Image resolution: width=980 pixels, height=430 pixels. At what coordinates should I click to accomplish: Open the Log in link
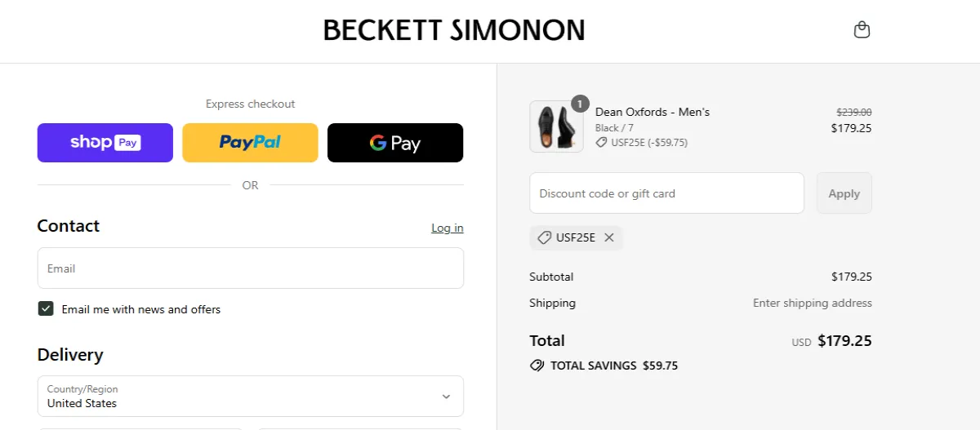click(447, 228)
